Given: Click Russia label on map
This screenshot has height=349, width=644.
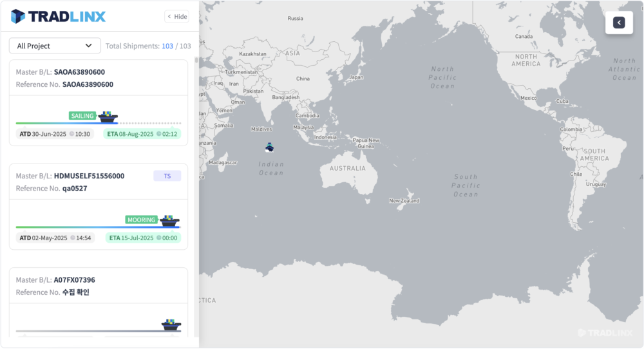Looking at the screenshot, I should (296, 18).
